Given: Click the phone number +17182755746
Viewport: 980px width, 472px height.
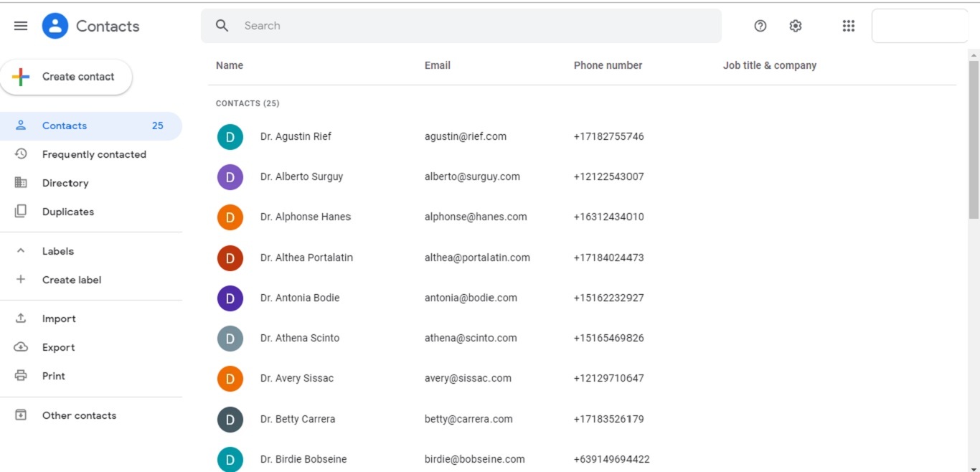Looking at the screenshot, I should [609, 136].
